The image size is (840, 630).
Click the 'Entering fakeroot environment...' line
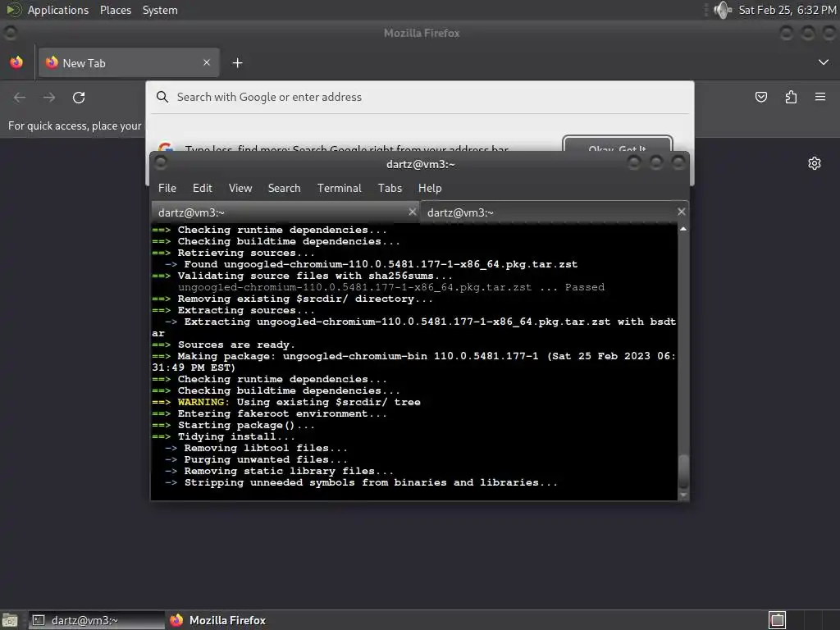269,413
